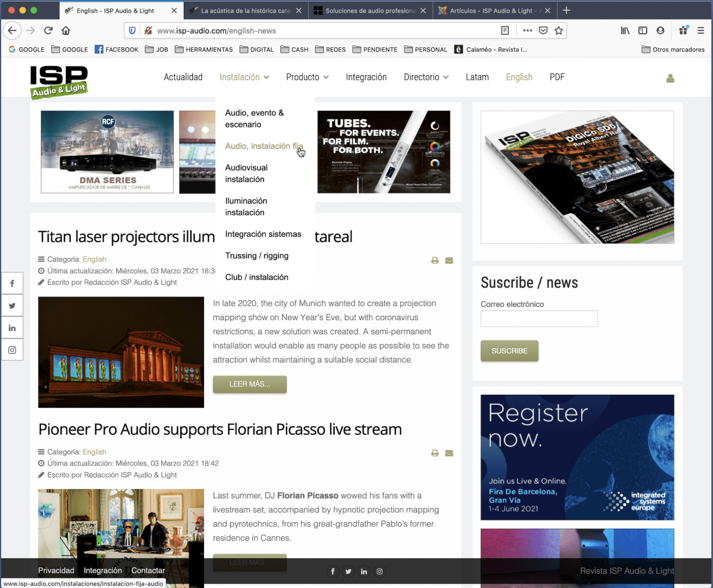The height and width of the screenshot is (588, 713).
Task: Open the browser hamburger menu
Action: [x=701, y=30]
